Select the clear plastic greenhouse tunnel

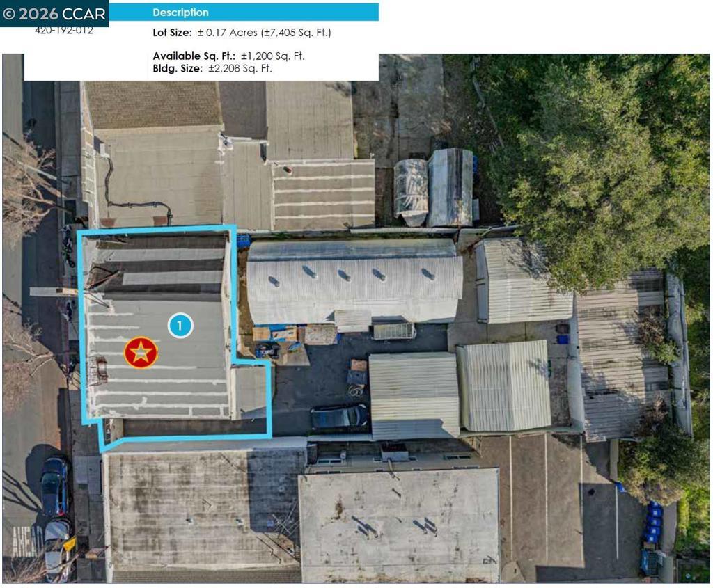click(411, 192)
